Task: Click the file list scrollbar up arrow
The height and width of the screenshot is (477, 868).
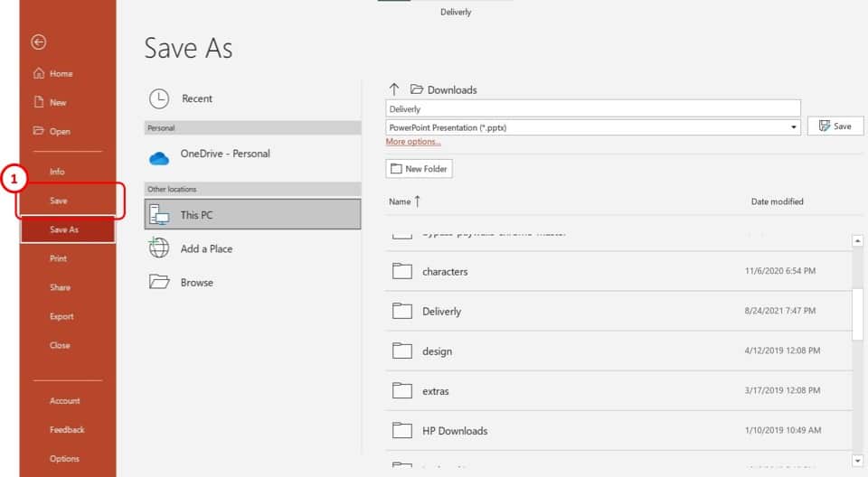Action: pyautogui.click(x=857, y=240)
